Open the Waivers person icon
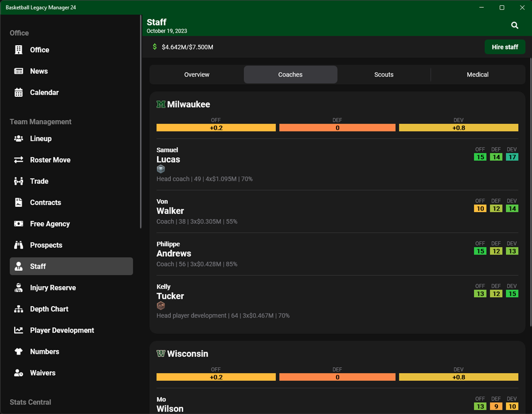The width and height of the screenshot is (532, 414). click(x=18, y=373)
